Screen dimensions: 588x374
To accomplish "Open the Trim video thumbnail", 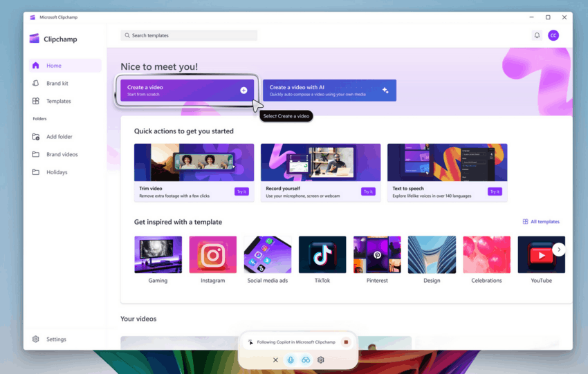I will tap(194, 162).
